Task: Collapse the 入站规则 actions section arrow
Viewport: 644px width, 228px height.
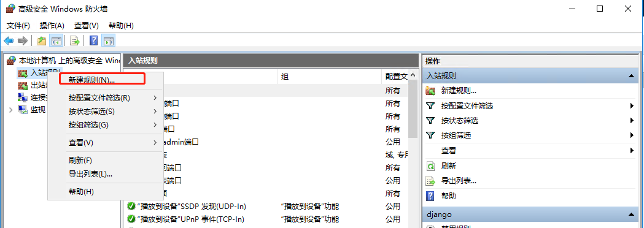Action: pos(631,76)
